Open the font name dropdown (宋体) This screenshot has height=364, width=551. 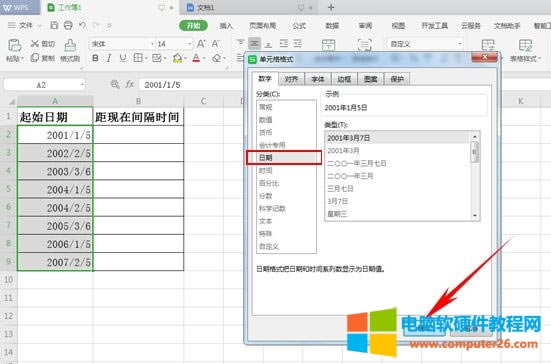tap(152, 44)
